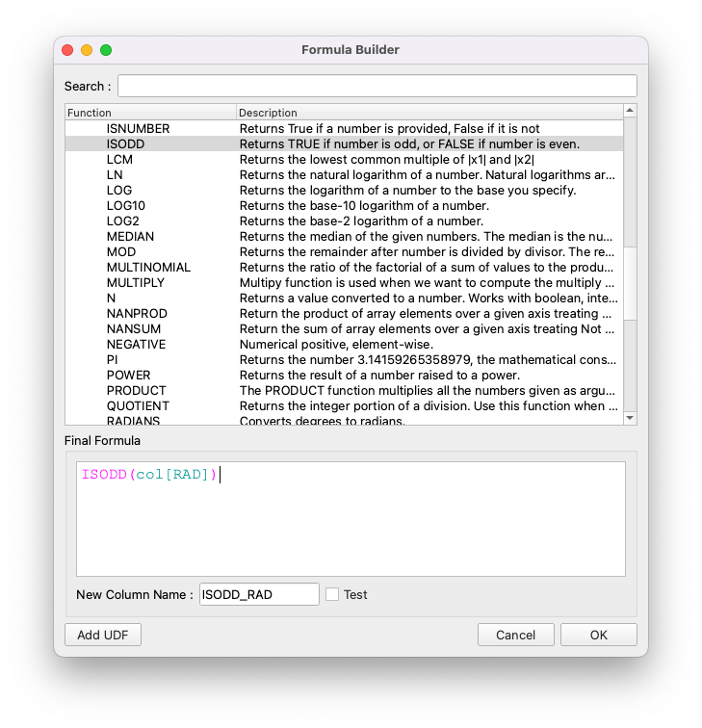Pick the NANSUM function
Screen dimensions: 702x728
click(344, 328)
